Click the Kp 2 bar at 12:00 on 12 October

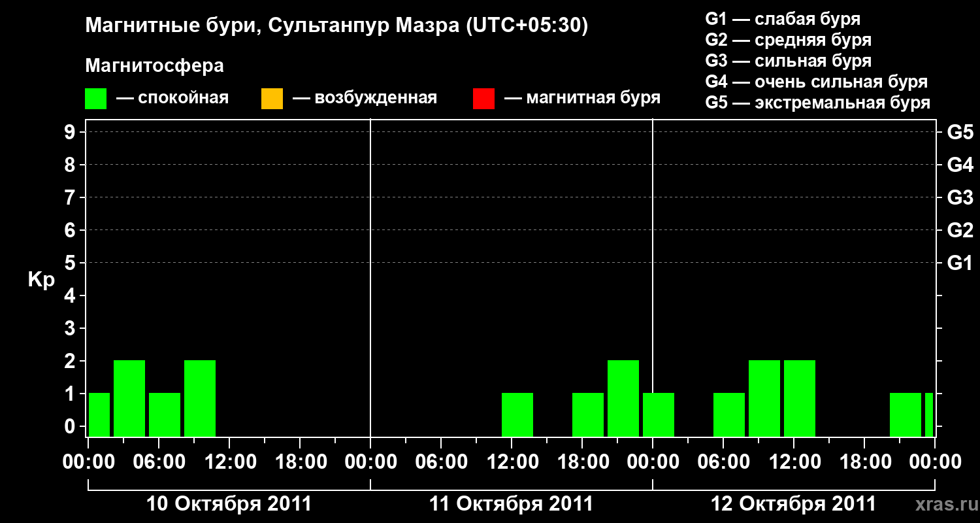tap(800, 398)
